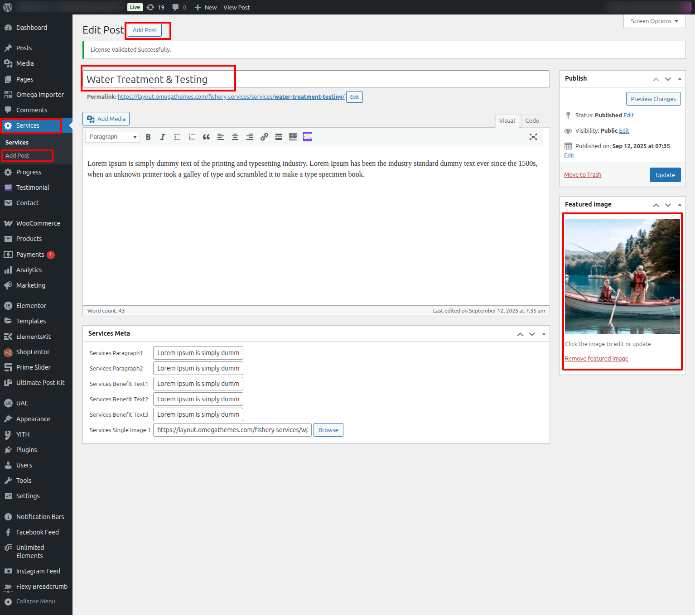Viewport: 695px width, 616px height.
Task: Toggle bold formatting in the editor
Action: pyautogui.click(x=148, y=137)
